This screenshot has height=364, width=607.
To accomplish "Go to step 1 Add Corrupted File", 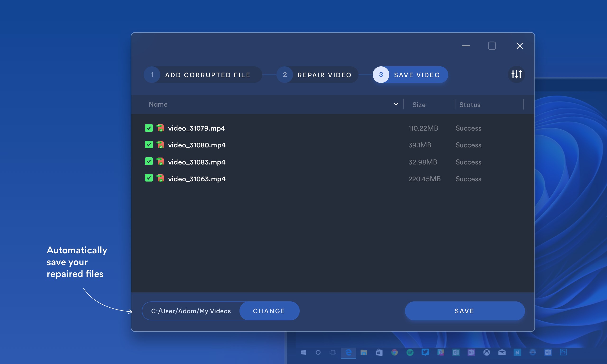I will click(x=203, y=75).
